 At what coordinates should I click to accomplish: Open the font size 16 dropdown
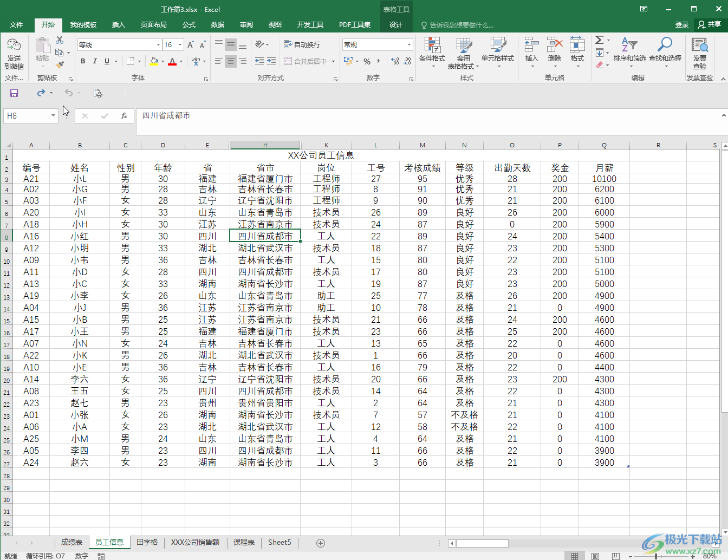(180, 45)
